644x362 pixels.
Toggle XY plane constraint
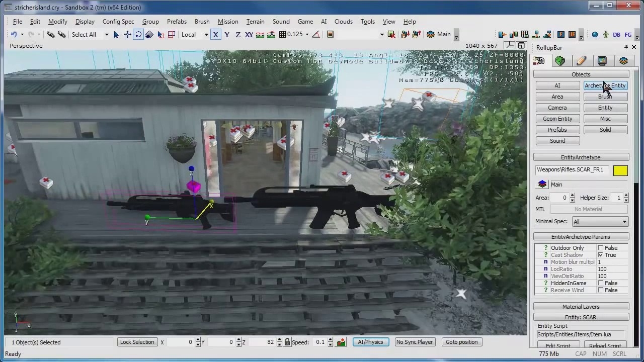click(x=249, y=35)
